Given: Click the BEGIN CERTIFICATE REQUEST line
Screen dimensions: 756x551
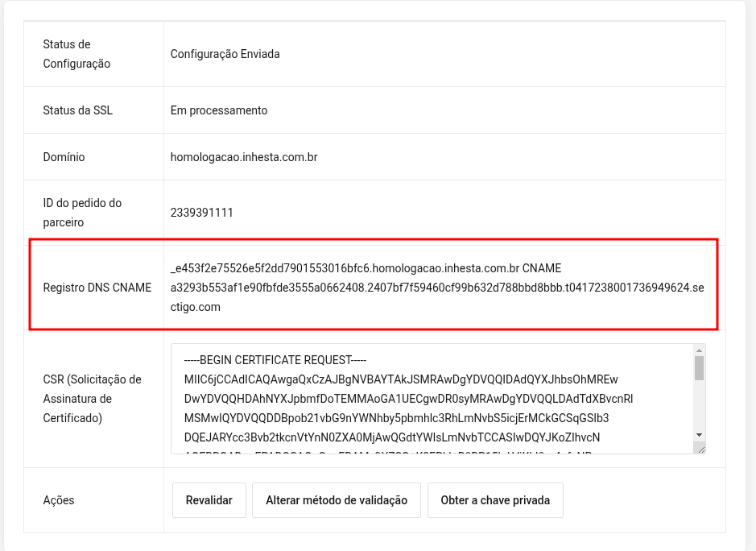Looking at the screenshot, I should [x=275, y=360].
